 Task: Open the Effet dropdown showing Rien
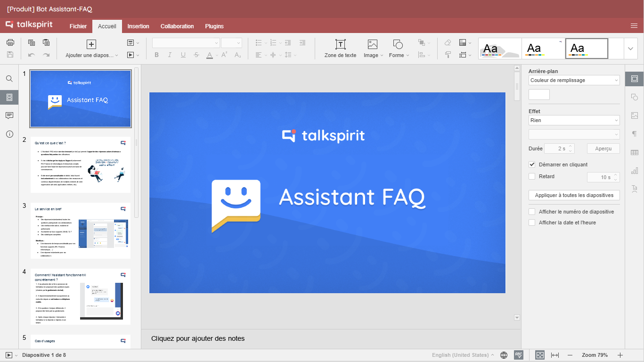pos(574,120)
